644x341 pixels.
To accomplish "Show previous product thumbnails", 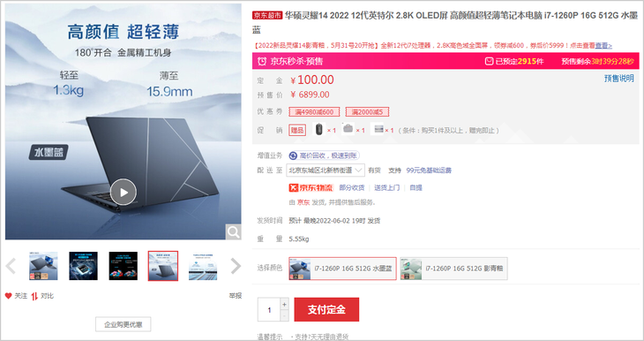I will [x=11, y=266].
